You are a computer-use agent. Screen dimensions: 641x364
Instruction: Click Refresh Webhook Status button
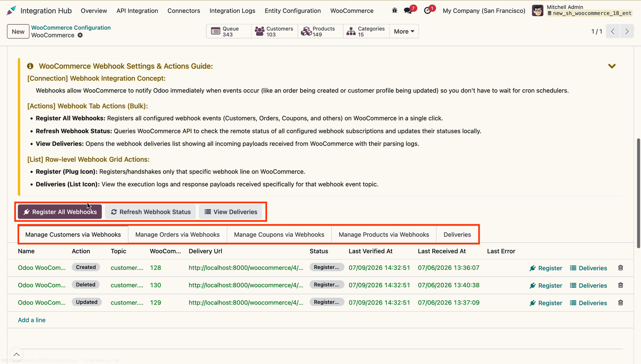(151, 212)
